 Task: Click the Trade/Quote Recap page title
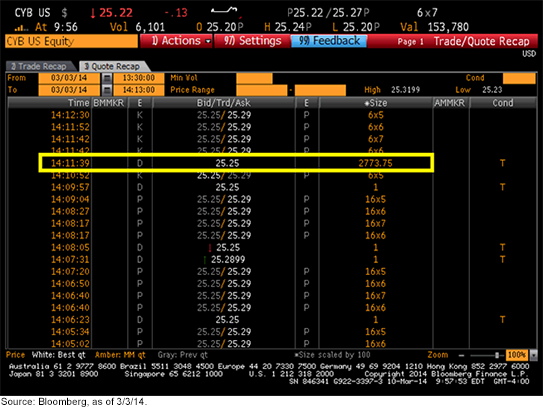click(482, 41)
